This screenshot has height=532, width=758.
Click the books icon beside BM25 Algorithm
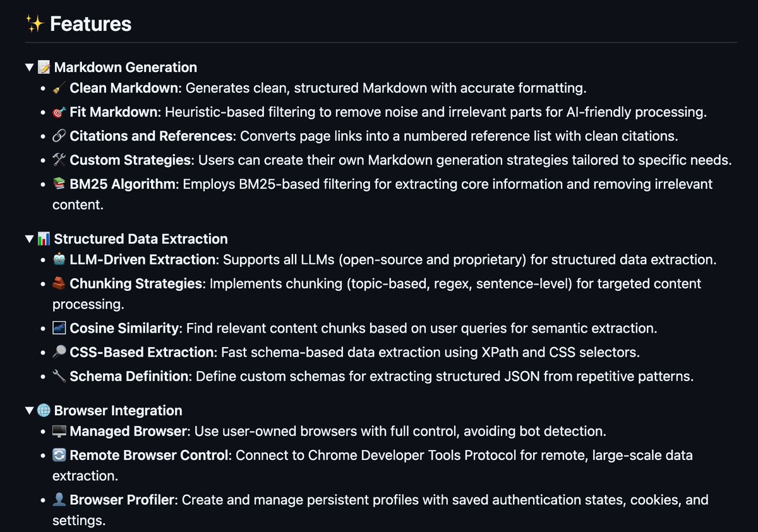point(59,184)
